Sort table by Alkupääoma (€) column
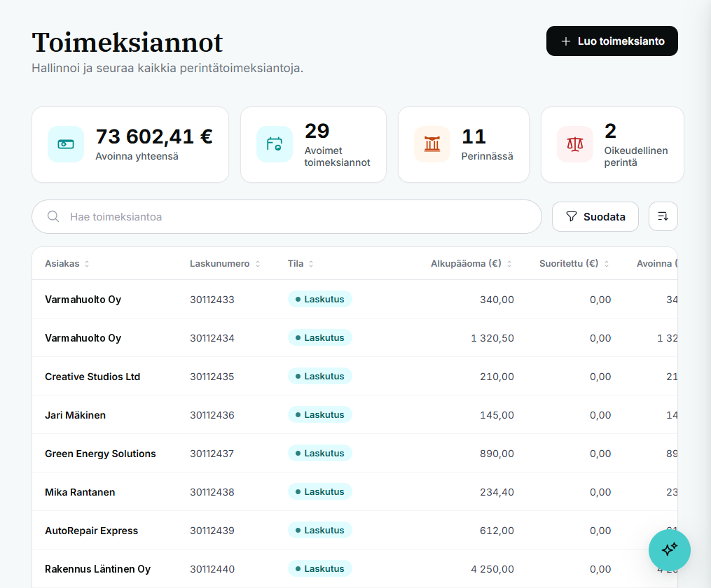Viewport: 711px width, 588px height. tap(471, 264)
